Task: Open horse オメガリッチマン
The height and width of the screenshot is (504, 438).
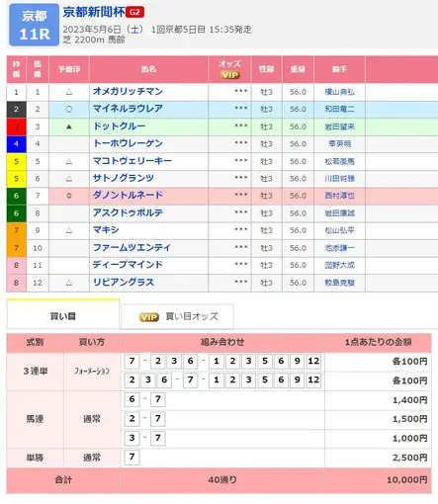Action: [x=128, y=91]
